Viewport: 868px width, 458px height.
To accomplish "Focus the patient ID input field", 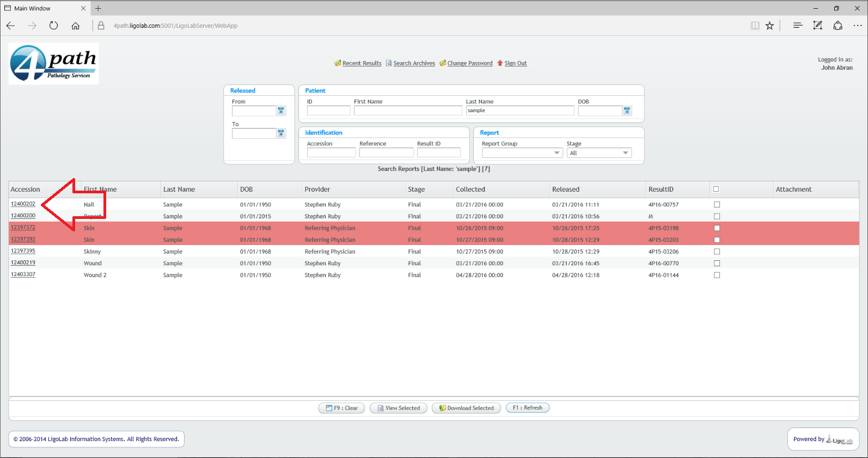I will [x=328, y=111].
